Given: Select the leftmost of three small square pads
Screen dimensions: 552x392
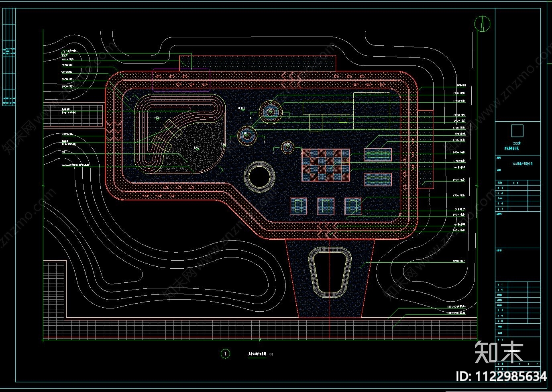Looking at the screenshot, I should pyautogui.click(x=298, y=206).
